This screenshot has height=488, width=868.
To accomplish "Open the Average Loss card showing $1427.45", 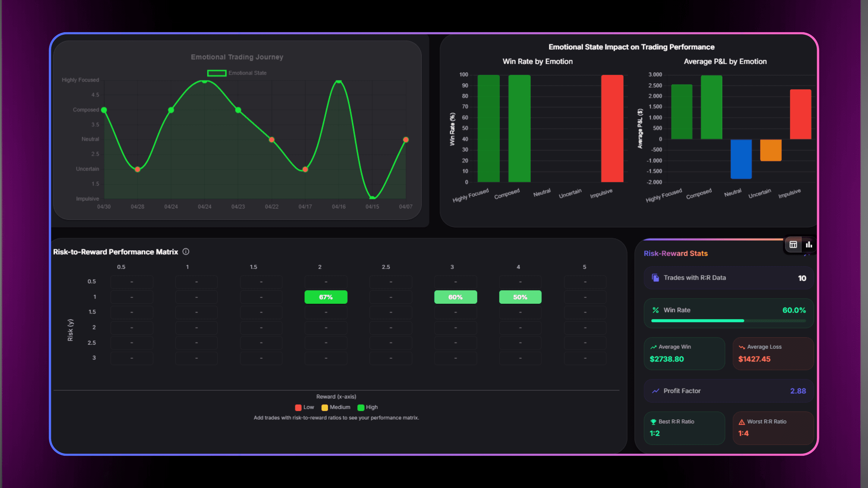I will 773,354.
